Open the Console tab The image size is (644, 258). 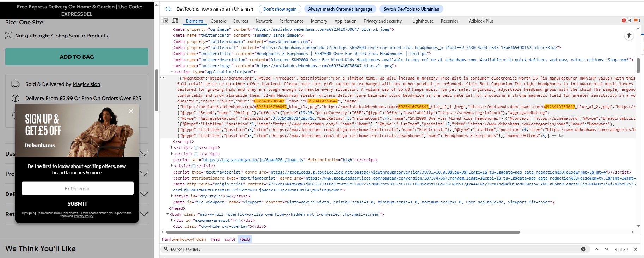coord(218,21)
